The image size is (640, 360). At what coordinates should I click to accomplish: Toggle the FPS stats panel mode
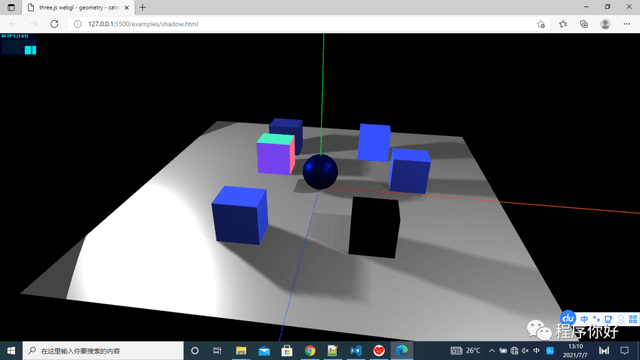(19, 44)
